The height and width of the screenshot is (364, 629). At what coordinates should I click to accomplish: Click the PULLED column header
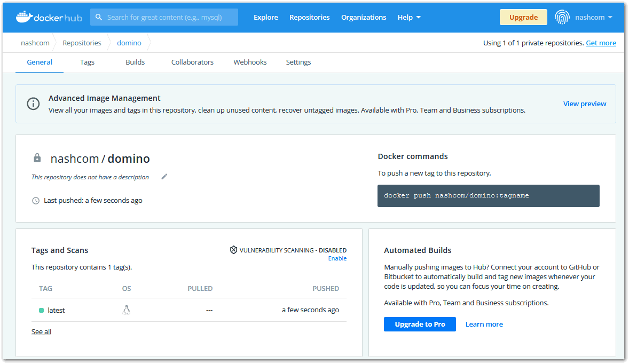tap(200, 289)
